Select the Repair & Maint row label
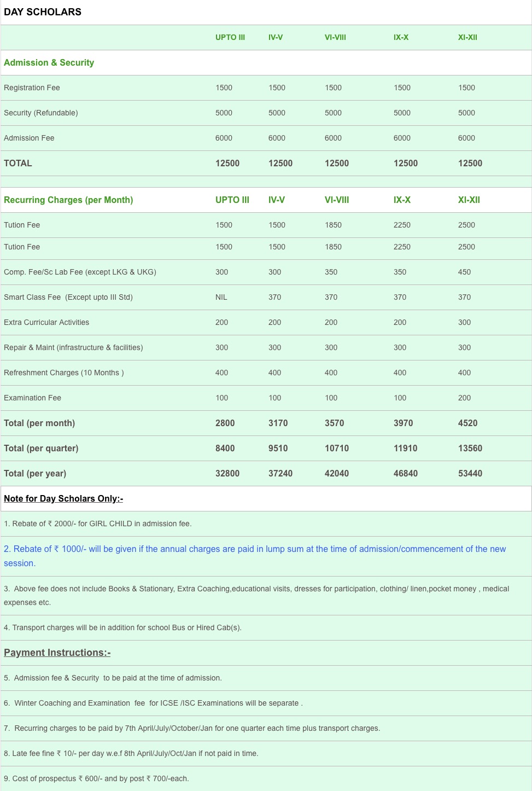532x791 pixels. [x=73, y=348]
